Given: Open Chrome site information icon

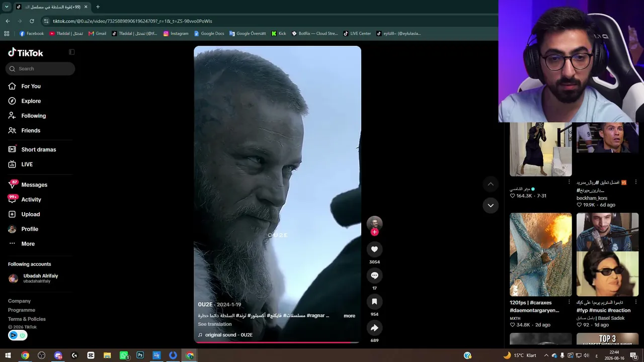Looking at the screenshot, I should pyautogui.click(x=46, y=21).
